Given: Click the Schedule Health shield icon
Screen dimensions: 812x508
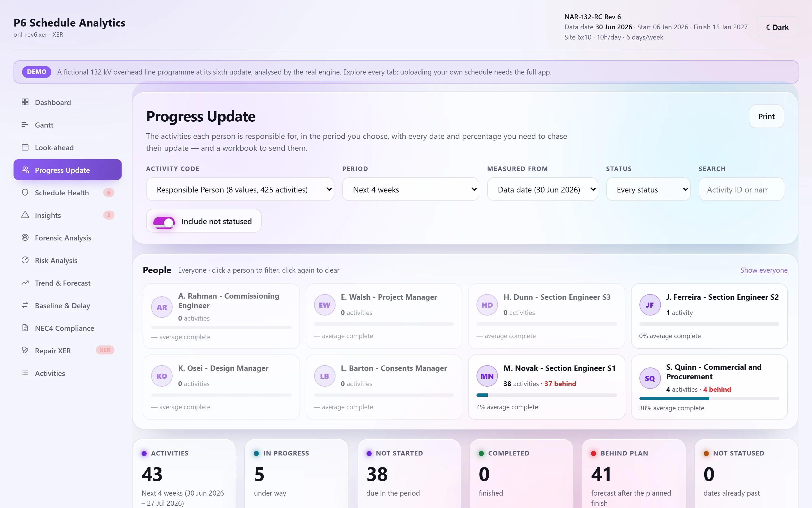Looking at the screenshot, I should [x=25, y=192].
